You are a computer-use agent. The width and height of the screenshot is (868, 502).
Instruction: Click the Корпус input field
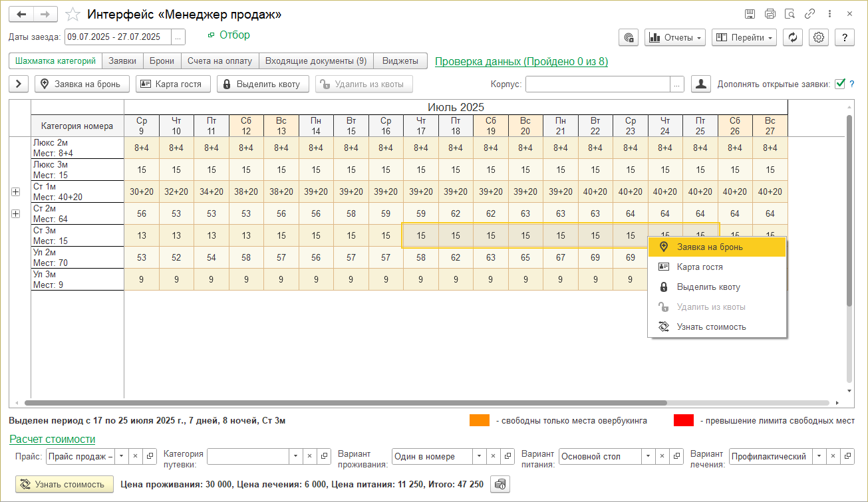pyautogui.click(x=597, y=84)
